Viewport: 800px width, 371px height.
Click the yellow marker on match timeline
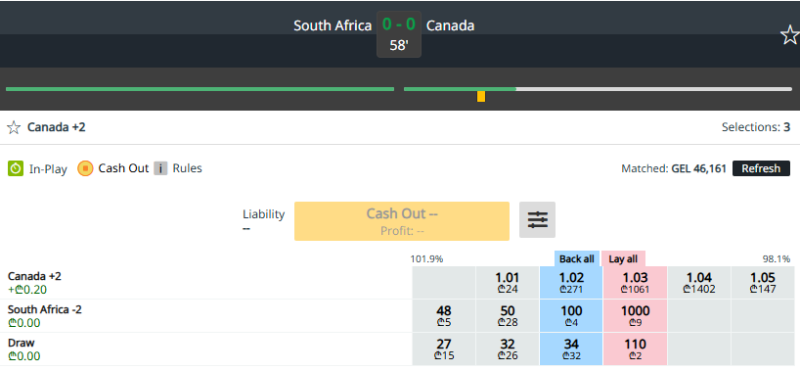coord(481,96)
